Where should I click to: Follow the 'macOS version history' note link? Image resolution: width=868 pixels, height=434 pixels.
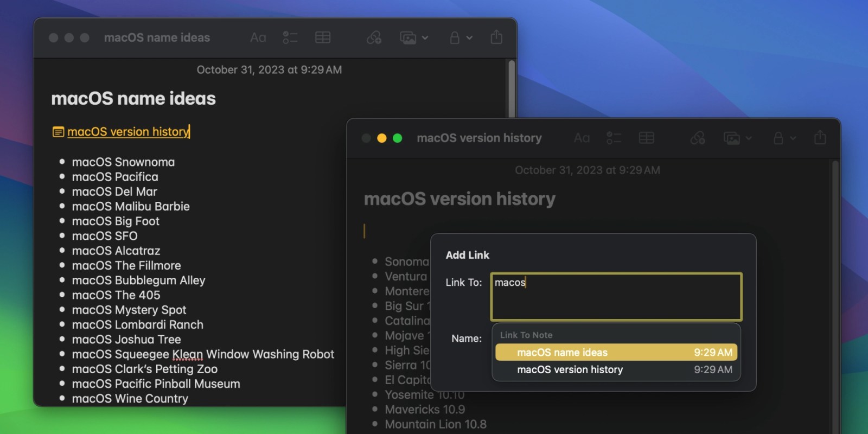click(128, 132)
